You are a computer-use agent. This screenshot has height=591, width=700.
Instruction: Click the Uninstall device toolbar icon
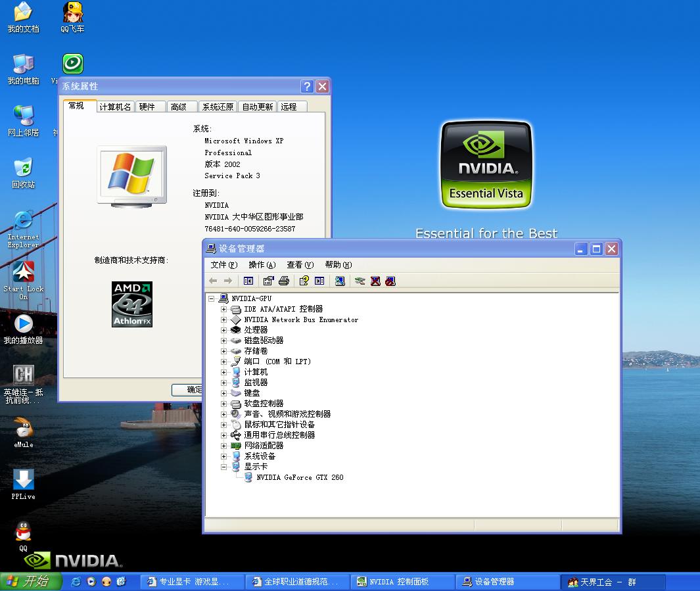coord(375,281)
